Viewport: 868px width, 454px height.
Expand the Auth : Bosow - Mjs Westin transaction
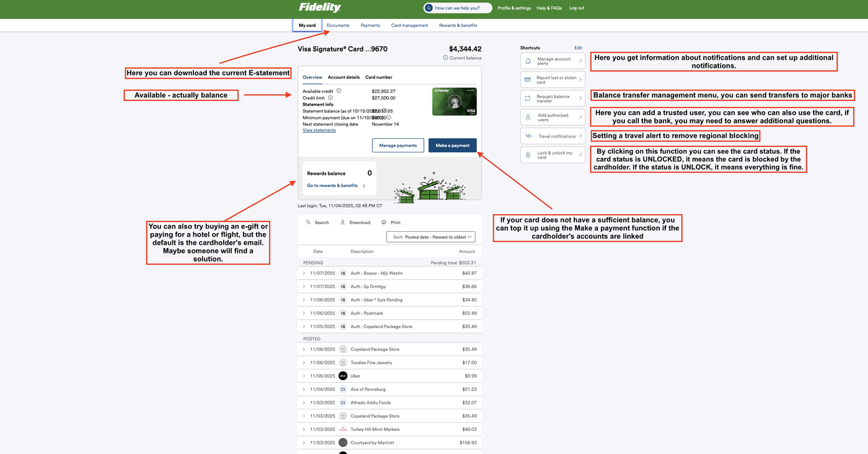click(x=304, y=273)
